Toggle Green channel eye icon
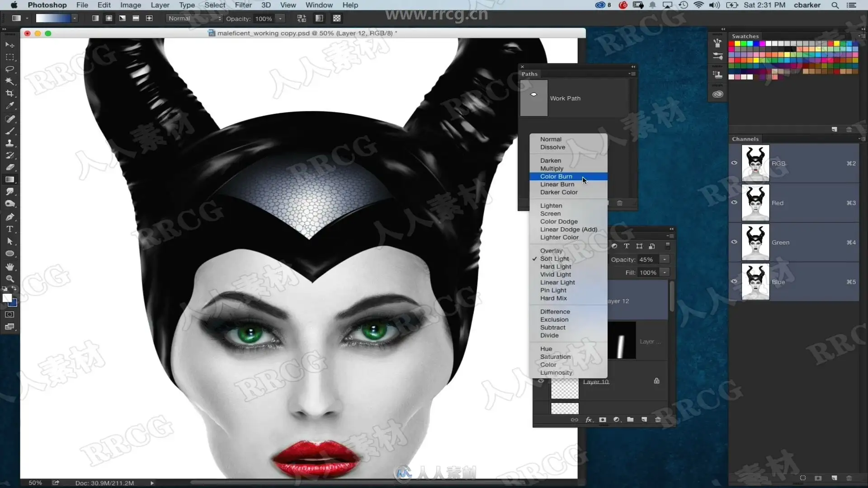 (734, 242)
